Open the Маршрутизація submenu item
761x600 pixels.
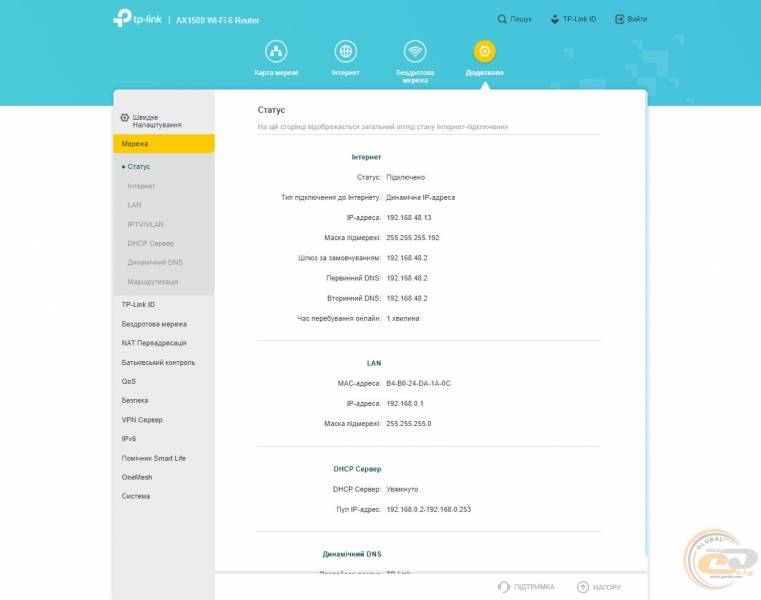[x=153, y=282]
